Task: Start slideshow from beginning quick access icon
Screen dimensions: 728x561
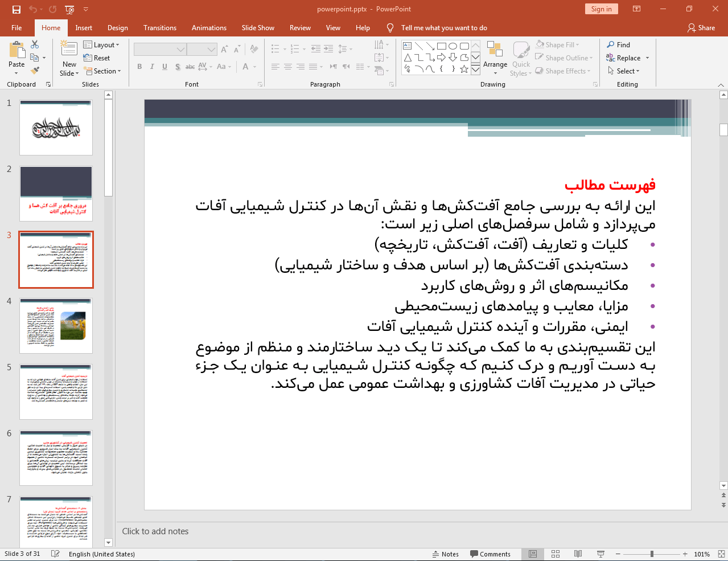Action: pyautogui.click(x=69, y=9)
